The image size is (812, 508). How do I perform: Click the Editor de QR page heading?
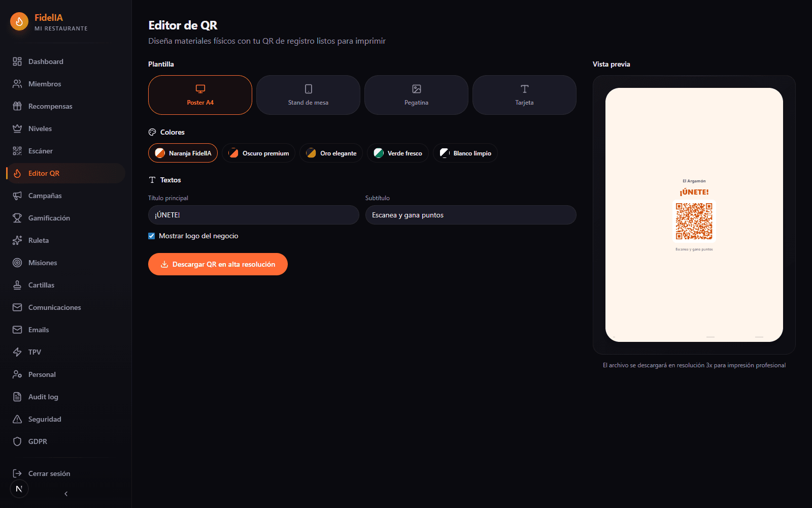(x=183, y=25)
